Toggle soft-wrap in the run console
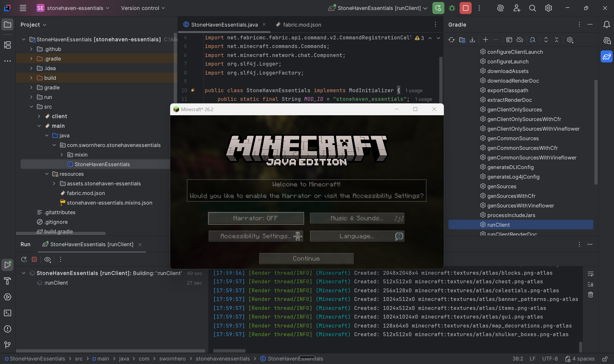Viewport: 614px width, 364px height. (591, 274)
